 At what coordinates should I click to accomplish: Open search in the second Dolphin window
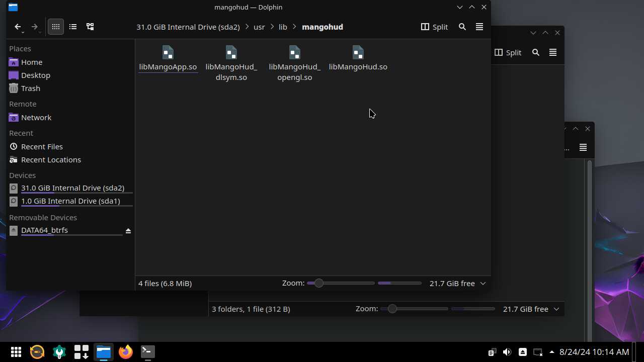536,52
